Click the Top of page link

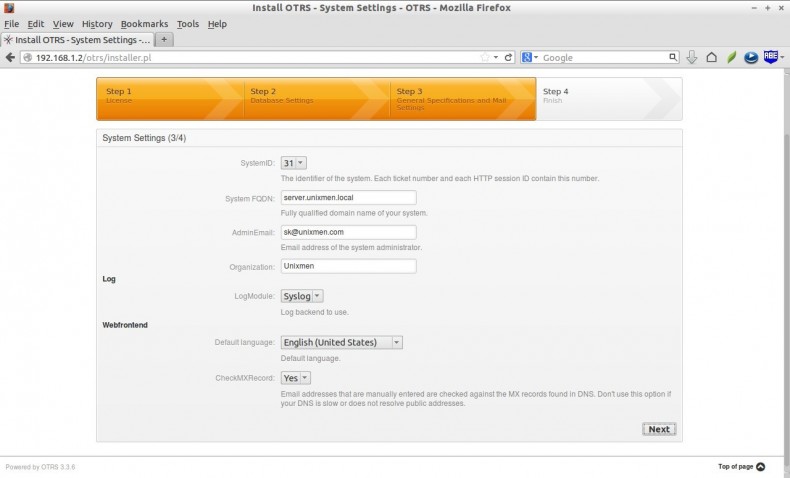pyautogui.click(x=741, y=466)
